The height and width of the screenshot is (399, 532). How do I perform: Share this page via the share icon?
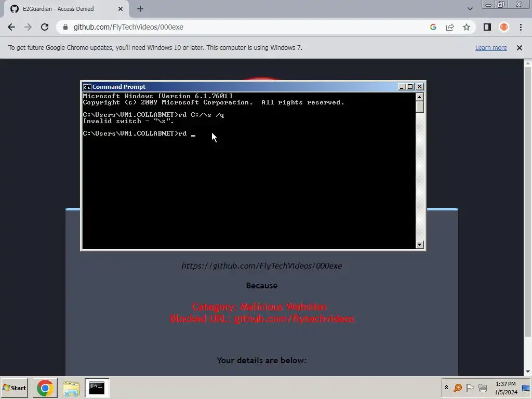(450, 27)
